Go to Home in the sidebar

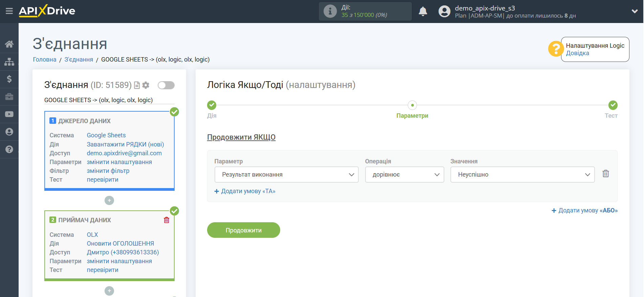click(9, 44)
